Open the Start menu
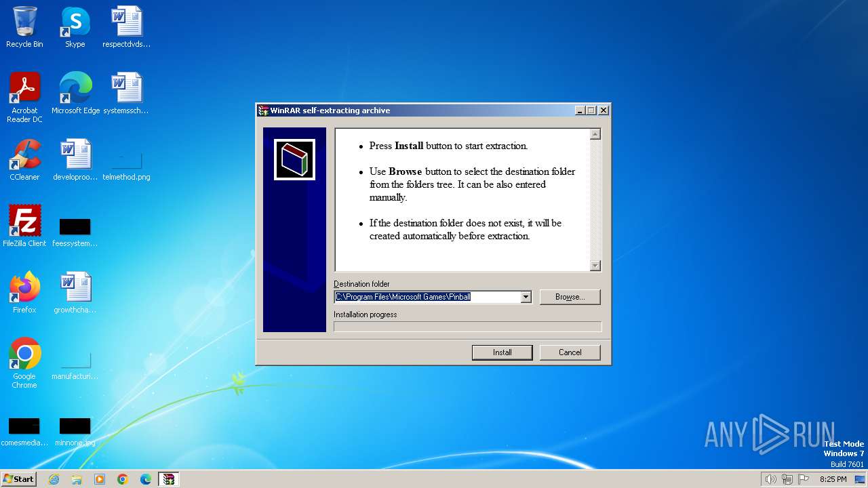868x488 pixels. [19, 479]
